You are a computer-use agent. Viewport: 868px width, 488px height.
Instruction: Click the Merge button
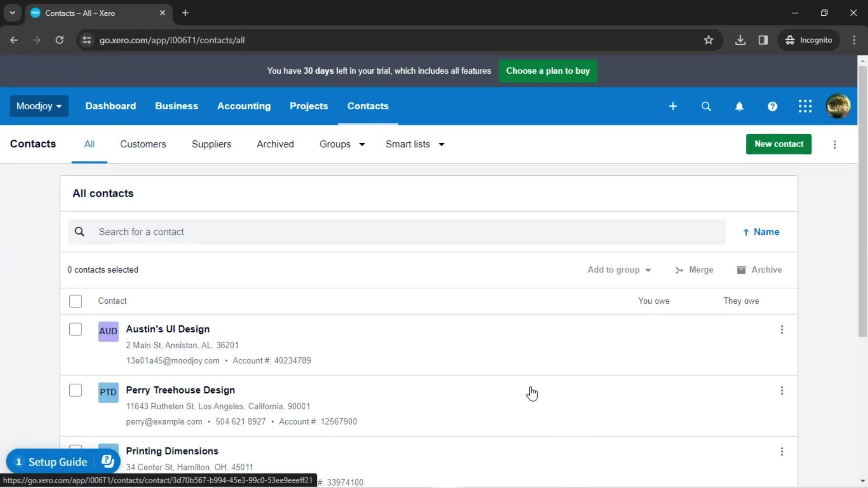(x=694, y=270)
